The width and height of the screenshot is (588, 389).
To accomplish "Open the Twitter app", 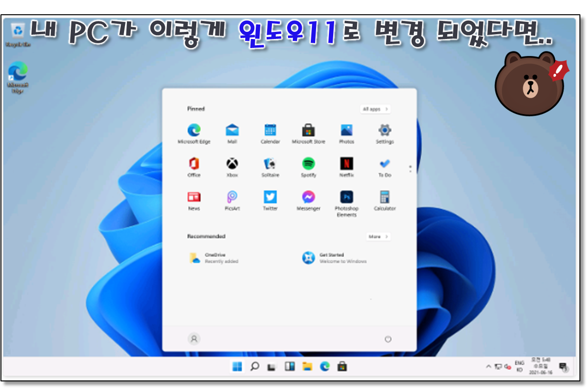I will (x=270, y=197).
